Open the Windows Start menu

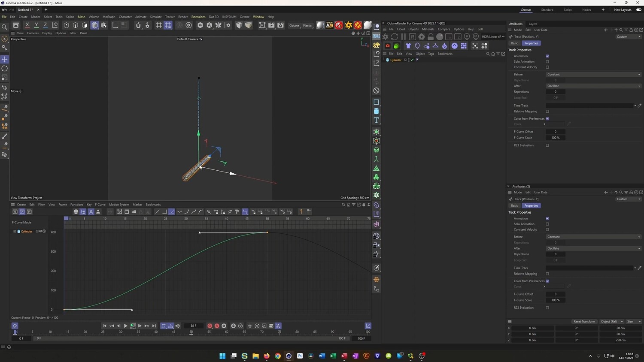click(x=222, y=356)
